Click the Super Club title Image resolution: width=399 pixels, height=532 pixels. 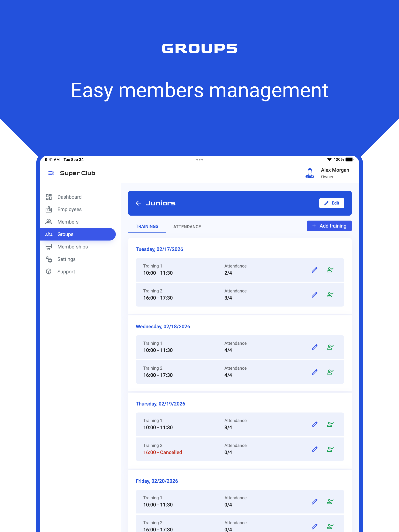78,173
